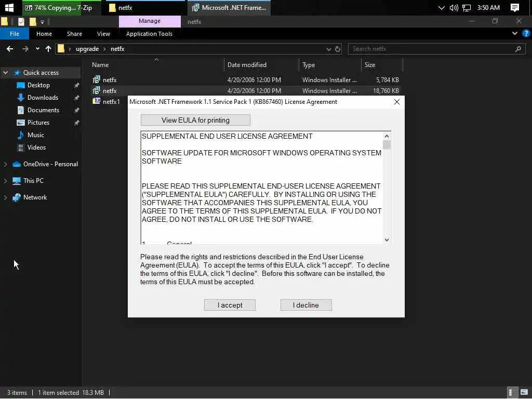This screenshot has height=399, width=532.
Task: Sort by Date modified column header
Action: (261, 65)
